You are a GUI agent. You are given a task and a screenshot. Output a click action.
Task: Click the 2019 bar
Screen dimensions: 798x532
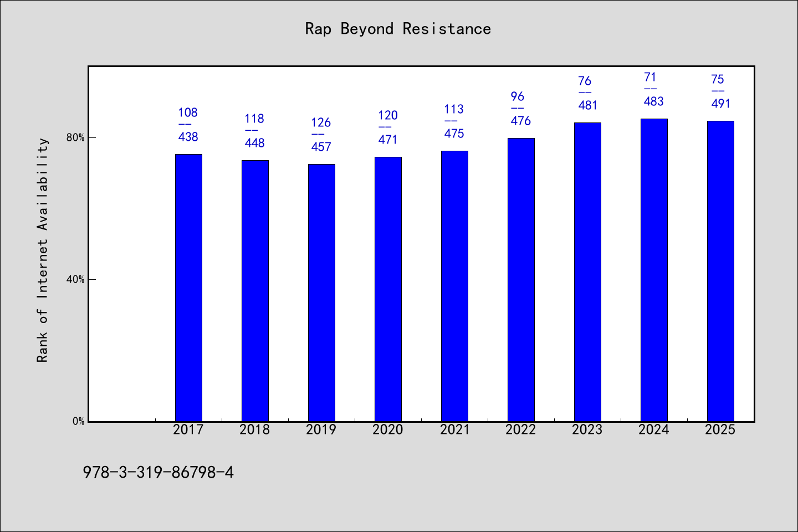tap(321, 293)
